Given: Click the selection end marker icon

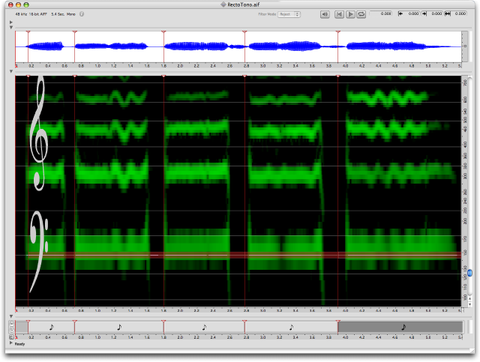Looking at the screenshot, I should (x=424, y=14).
